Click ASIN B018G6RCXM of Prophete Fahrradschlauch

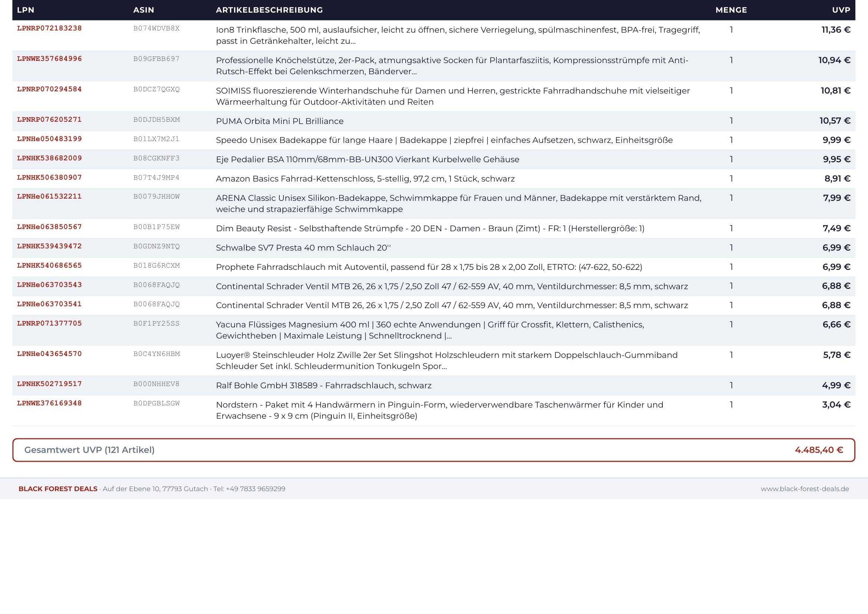(x=157, y=266)
